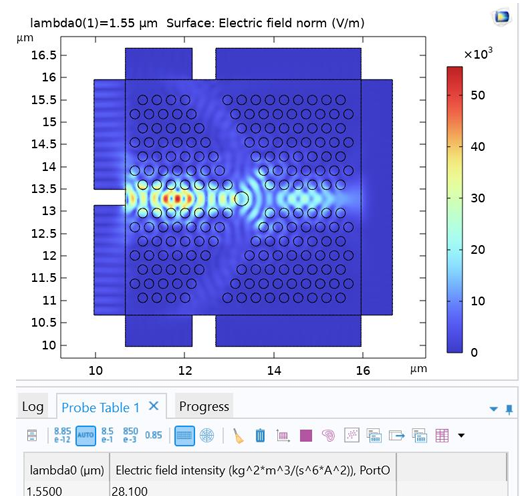Click the export table arrow icon
The image size is (525, 496).
point(397,436)
